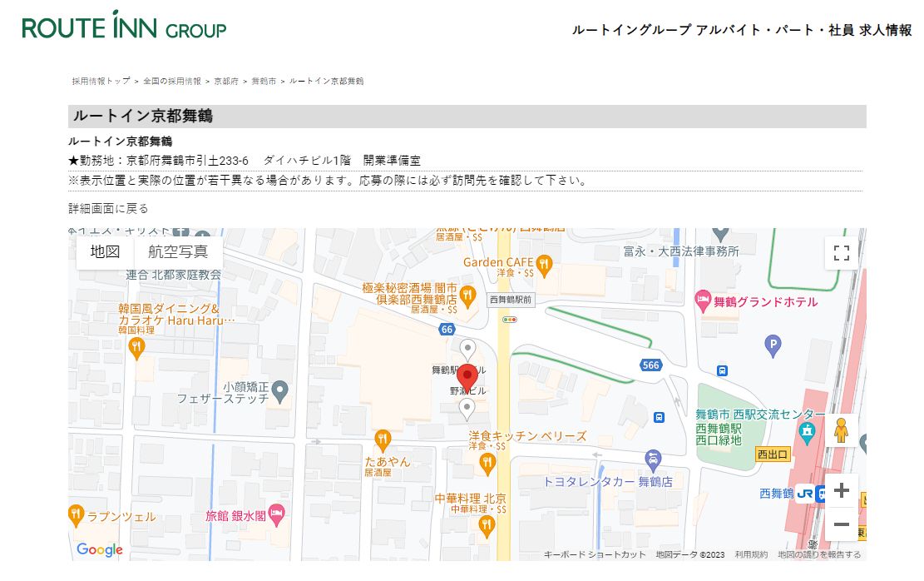The image size is (924, 581).
Task: Click route 566 road shield
Action: pos(650,365)
